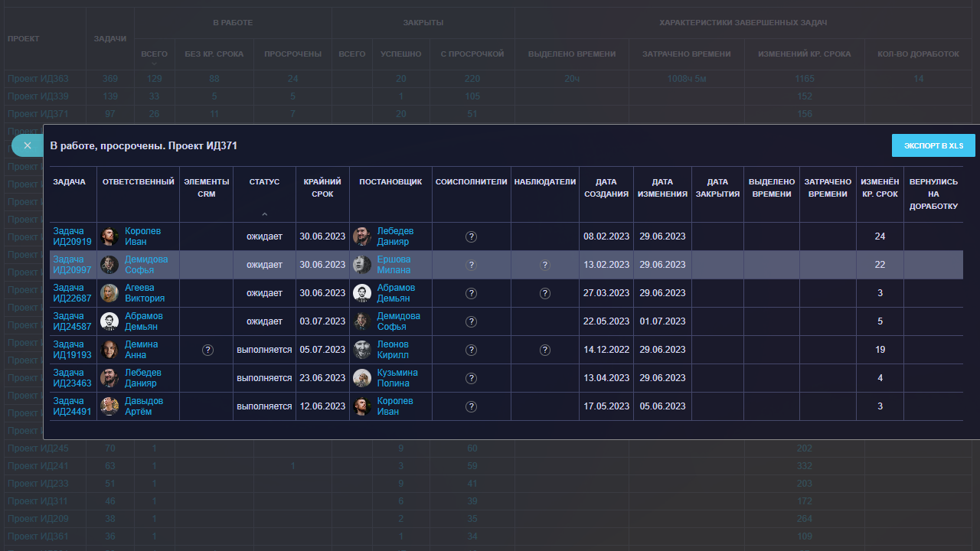The image size is (980, 551).
Task: Click the Дата создания column header
Action: (606, 188)
